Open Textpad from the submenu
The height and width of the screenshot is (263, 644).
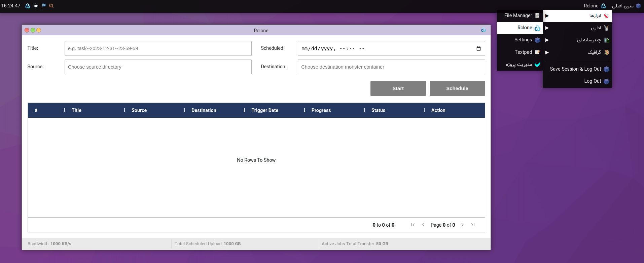click(520, 52)
